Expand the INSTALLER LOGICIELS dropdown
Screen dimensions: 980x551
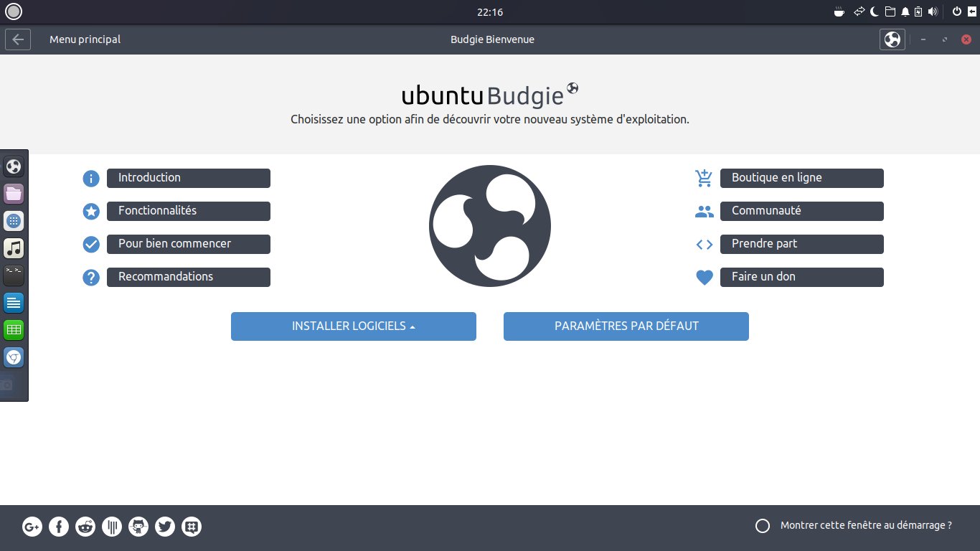(x=354, y=326)
